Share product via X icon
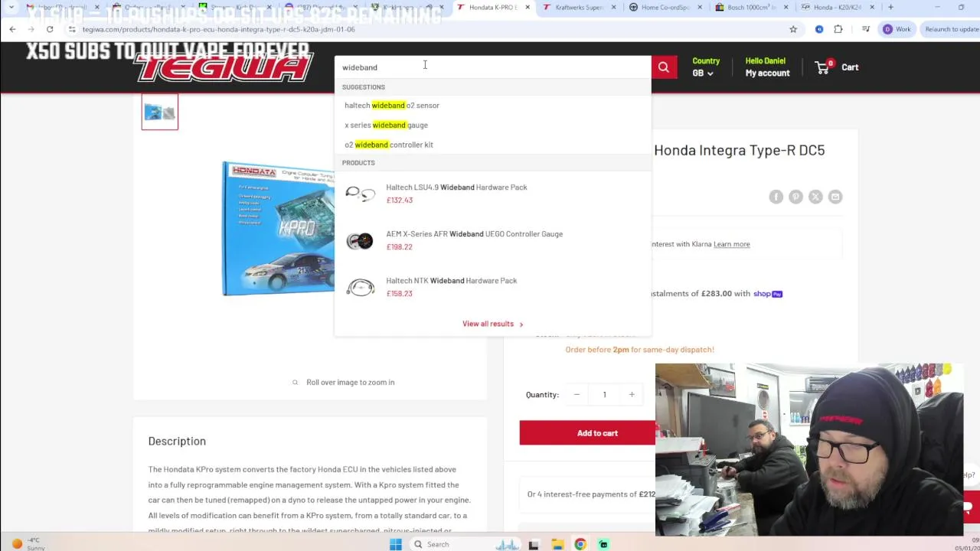 point(815,197)
